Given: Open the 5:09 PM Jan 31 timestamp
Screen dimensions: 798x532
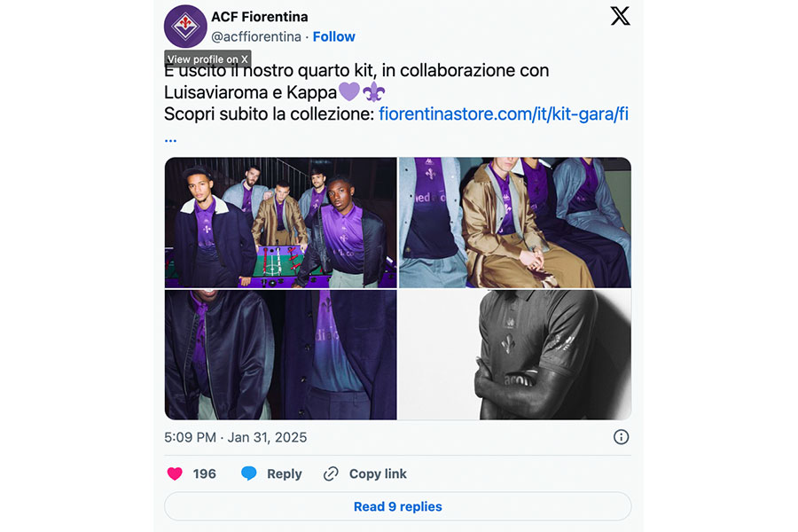Looking at the screenshot, I should 236,437.
